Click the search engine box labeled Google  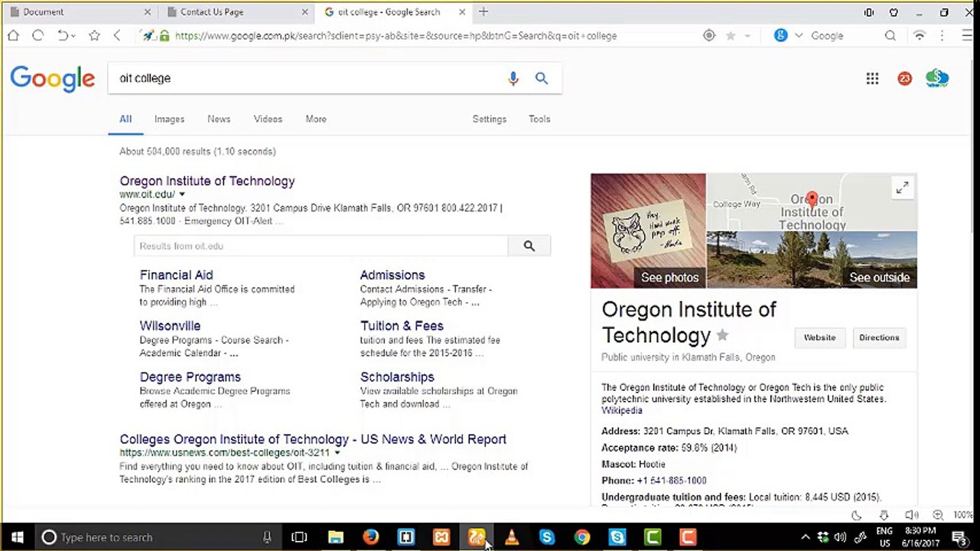(826, 36)
